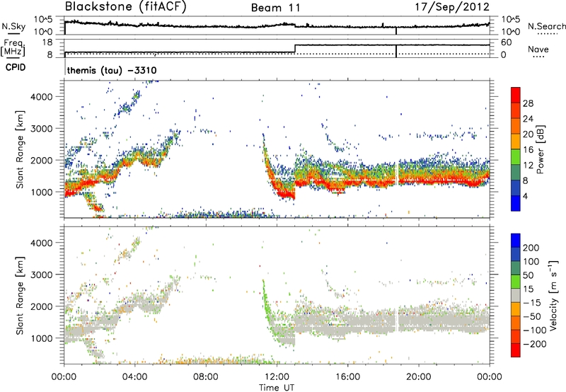Pick the light green segment of power color bar

(x=516, y=157)
